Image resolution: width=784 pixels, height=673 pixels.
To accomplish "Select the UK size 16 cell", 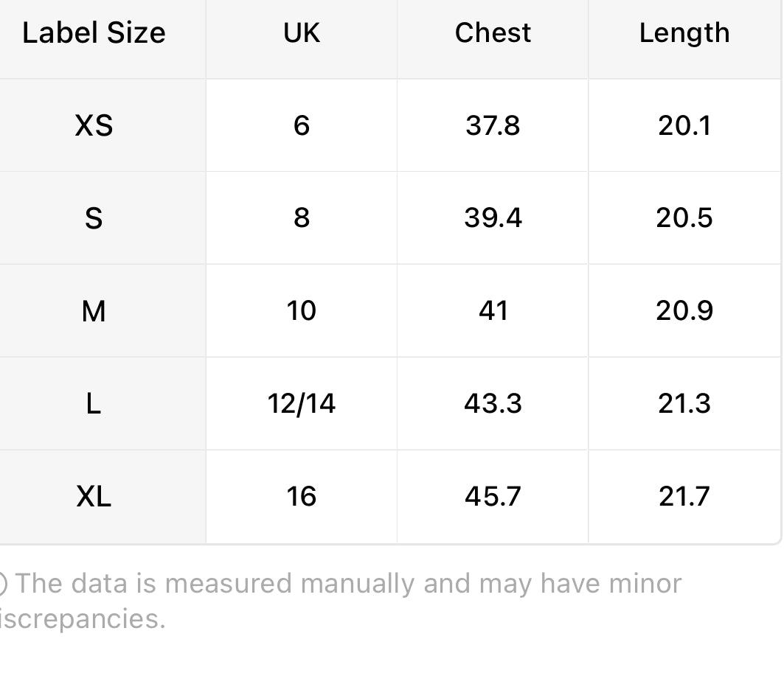I will pyautogui.click(x=302, y=497).
